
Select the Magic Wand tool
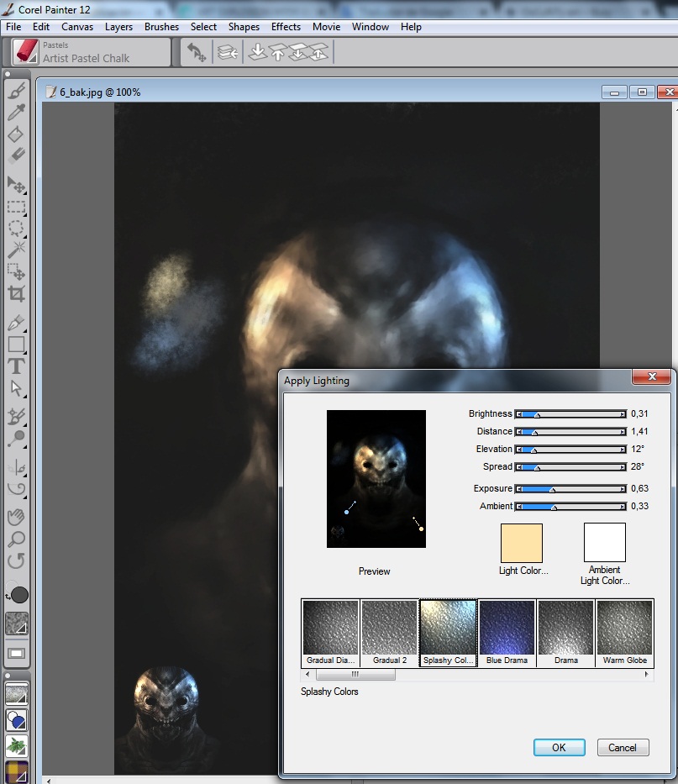(16, 249)
